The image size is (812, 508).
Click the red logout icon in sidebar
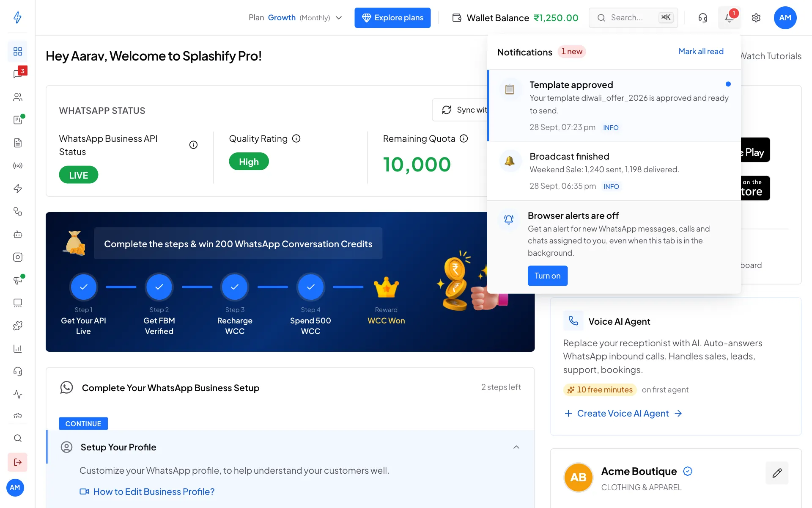point(17,462)
